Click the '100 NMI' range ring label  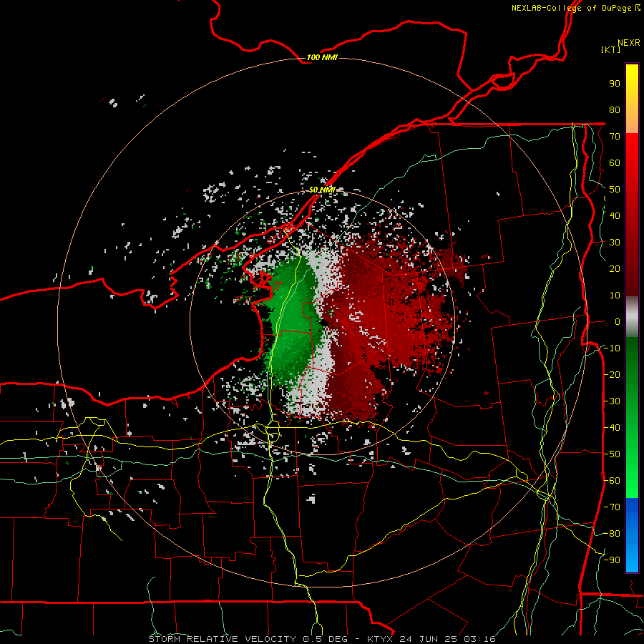(322, 57)
